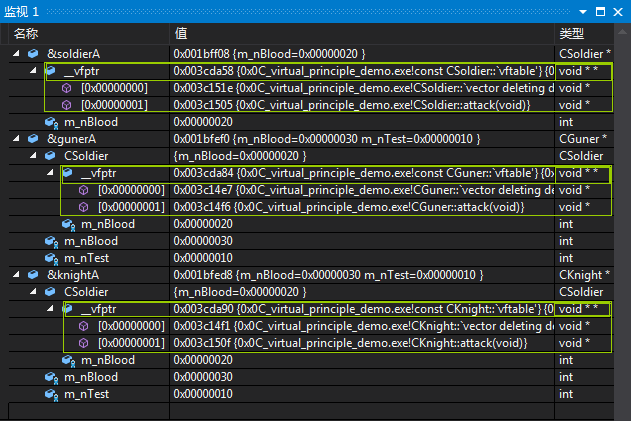Collapse __vfptr of CGuner vftable

click(x=50, y=173)
